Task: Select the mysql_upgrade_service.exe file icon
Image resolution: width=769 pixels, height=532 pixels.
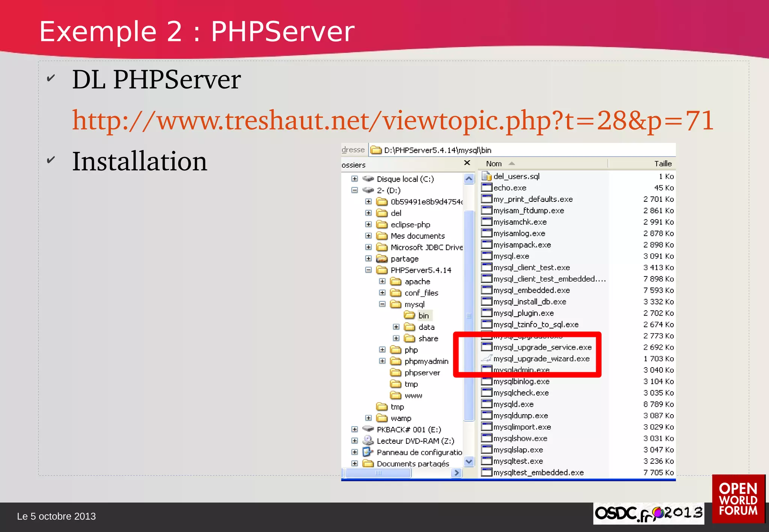Action: click(487, 347)
